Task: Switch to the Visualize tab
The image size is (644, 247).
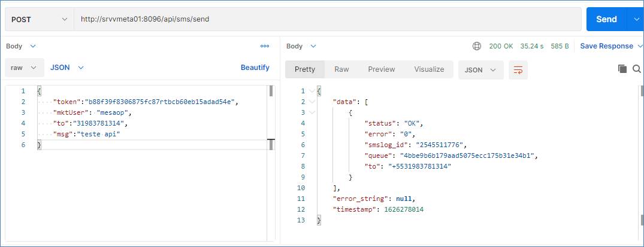Action: point(429,69)
